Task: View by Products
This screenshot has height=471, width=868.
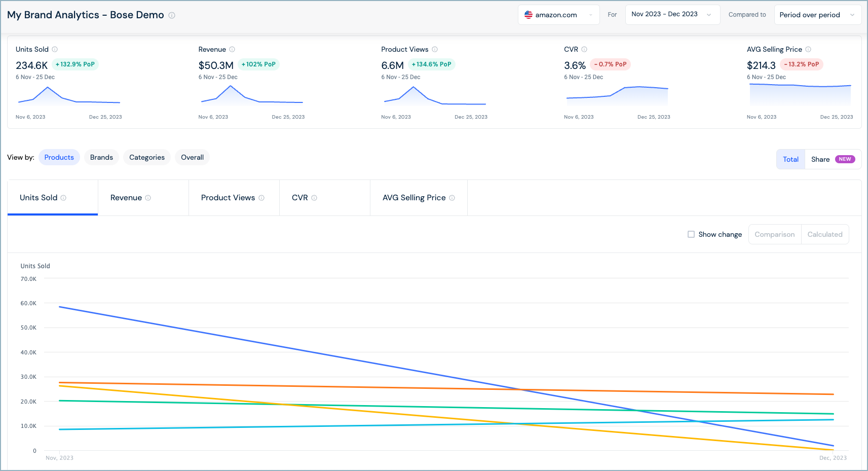Action: [x=59, y=157]
